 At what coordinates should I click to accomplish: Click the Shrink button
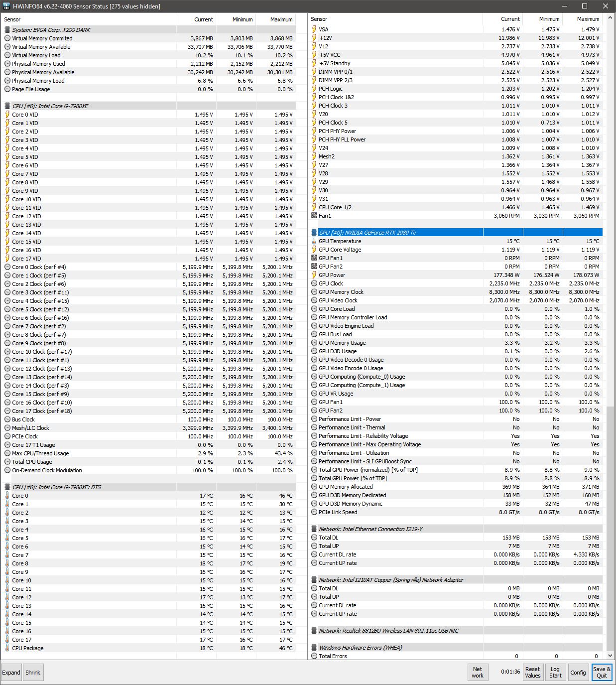coord(33,673)
